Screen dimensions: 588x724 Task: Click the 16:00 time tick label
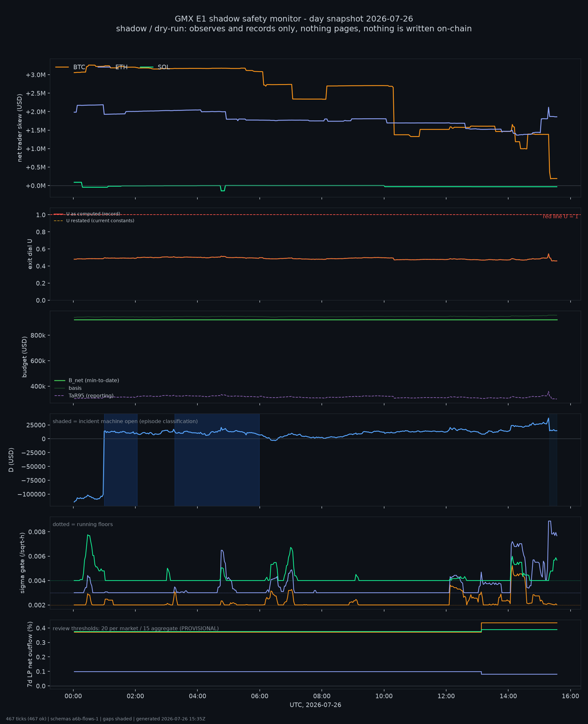(570, 696)
